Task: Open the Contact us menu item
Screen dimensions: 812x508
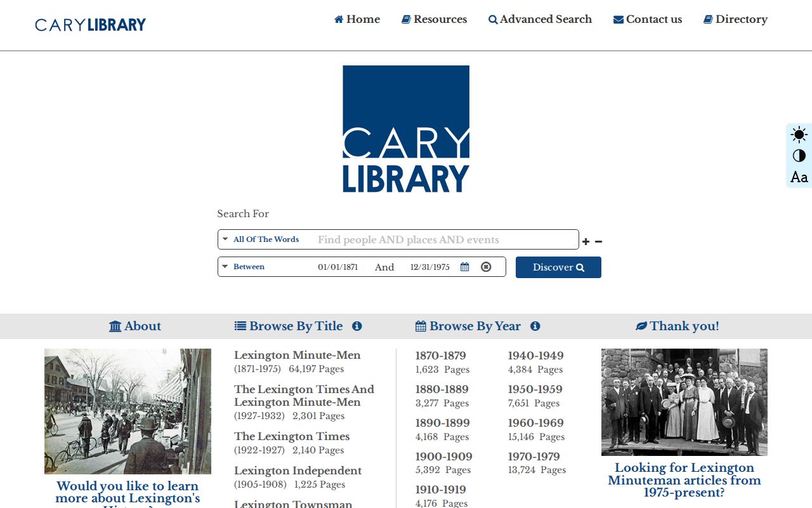Action: pyautogui.click(x=648, y=19)
